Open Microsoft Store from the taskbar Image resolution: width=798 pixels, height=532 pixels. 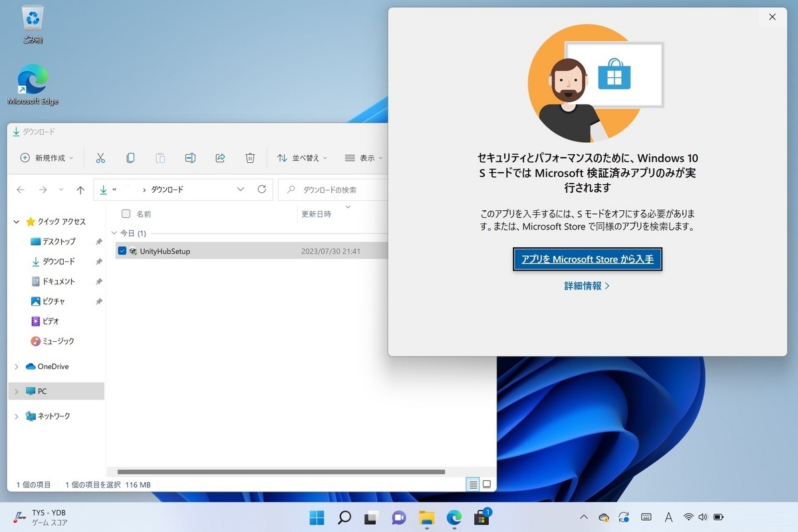pos(481,517)
